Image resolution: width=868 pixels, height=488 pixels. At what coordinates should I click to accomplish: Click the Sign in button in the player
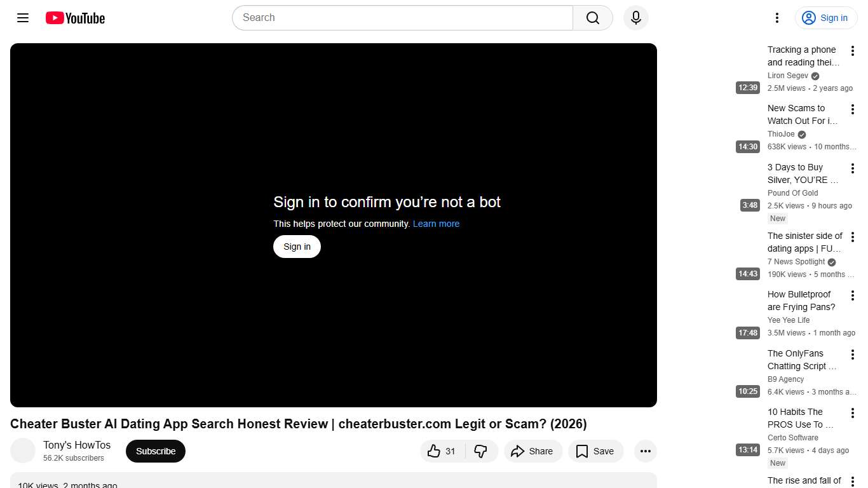(x=296, y=247)
